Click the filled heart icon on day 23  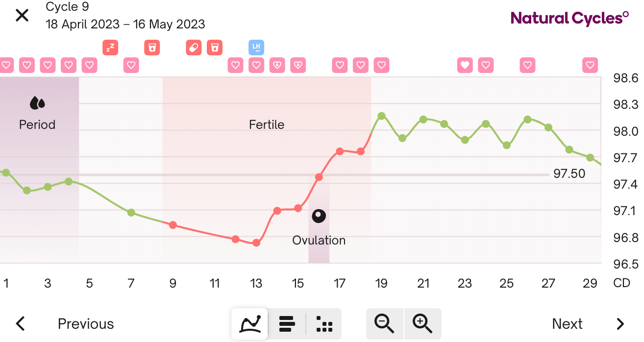point(465,65)
